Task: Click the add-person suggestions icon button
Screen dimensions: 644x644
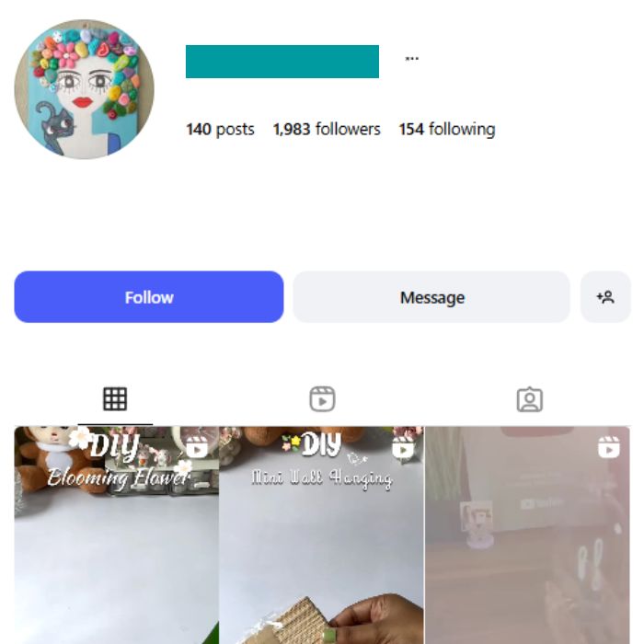Action: point(605,297)
